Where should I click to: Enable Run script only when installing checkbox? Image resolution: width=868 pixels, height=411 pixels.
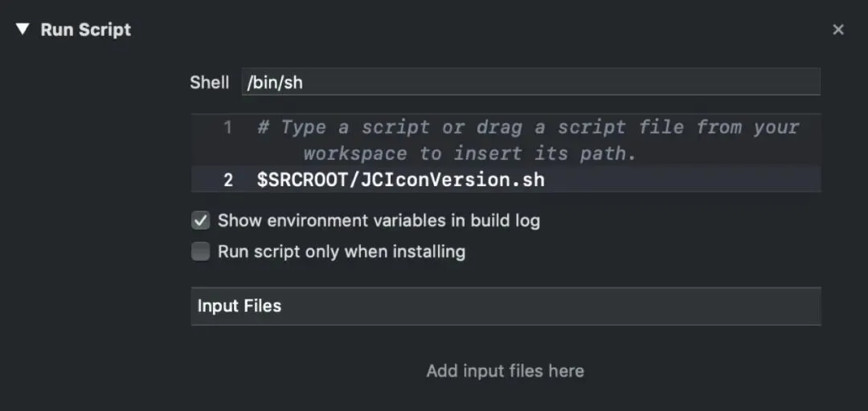200,252
